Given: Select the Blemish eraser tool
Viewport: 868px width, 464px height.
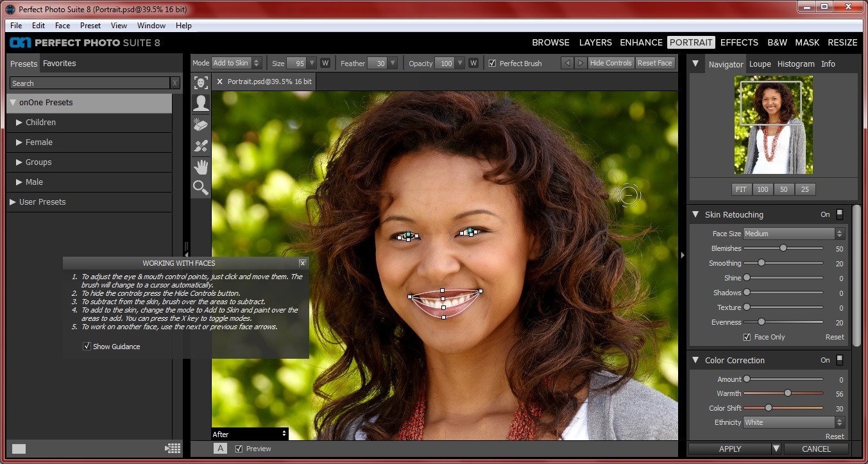Looking at the screenshot, I should [200, 125].
